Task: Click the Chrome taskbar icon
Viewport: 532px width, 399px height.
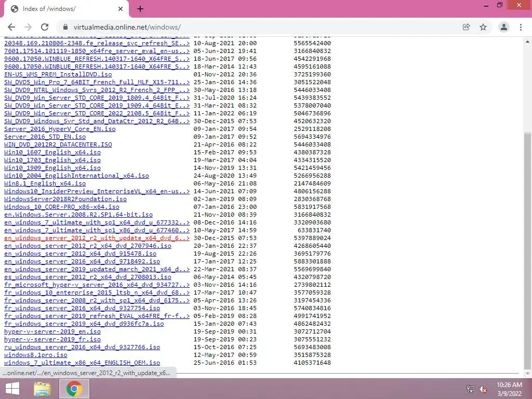Action: 74,389
